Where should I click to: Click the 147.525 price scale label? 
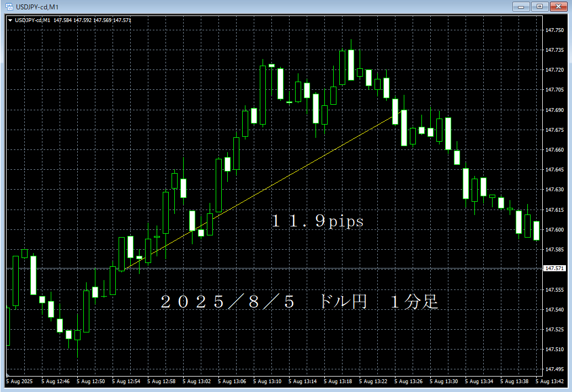tap(554, 329)
